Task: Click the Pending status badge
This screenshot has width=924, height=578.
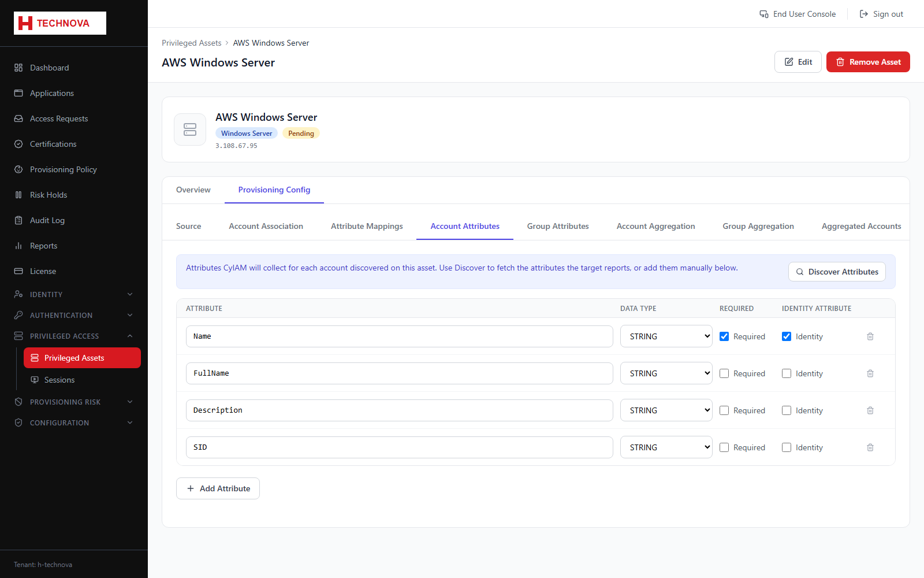Action: (x=301, y=134)
